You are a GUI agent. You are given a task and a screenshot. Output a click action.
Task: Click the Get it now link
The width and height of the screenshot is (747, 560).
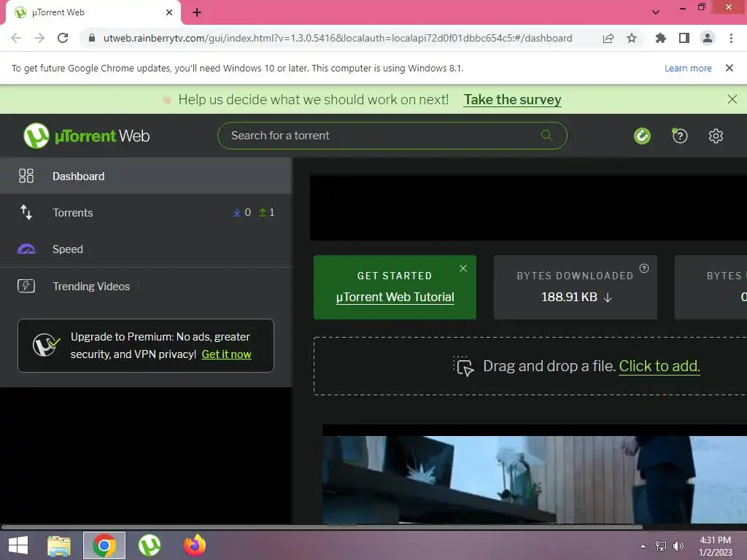(226, 354)
